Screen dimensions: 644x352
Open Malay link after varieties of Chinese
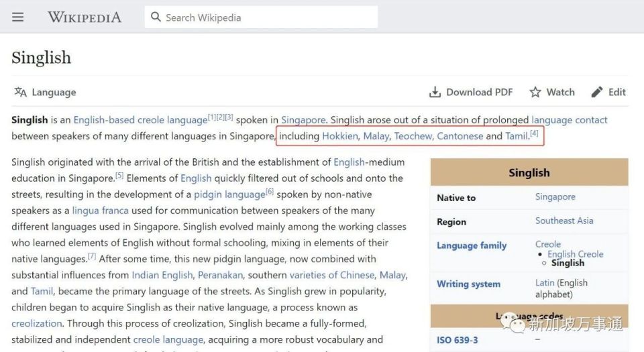point(392,275)
